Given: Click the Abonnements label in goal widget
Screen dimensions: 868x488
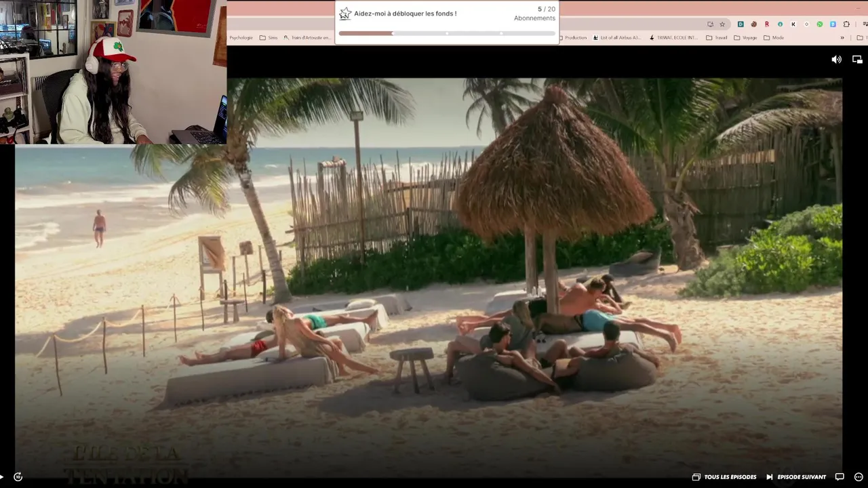Looking at the screenshot, I should (534, 18).
